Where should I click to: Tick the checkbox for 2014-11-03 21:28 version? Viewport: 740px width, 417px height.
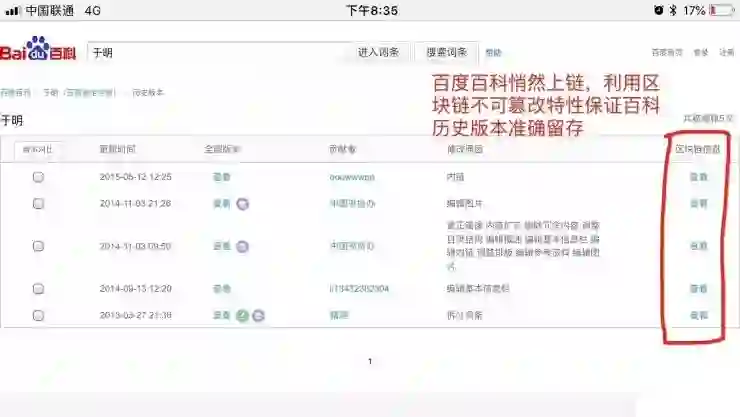pos(38,203)
